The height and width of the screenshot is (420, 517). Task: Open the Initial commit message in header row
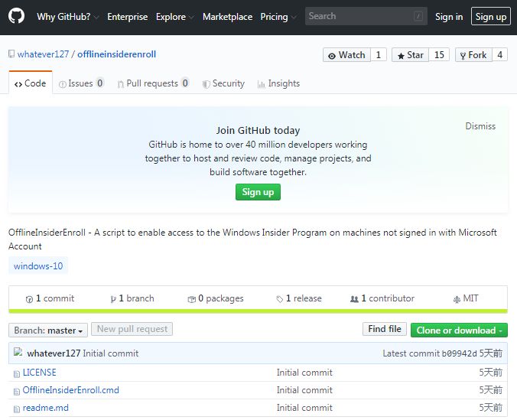[x=111, y=353]
